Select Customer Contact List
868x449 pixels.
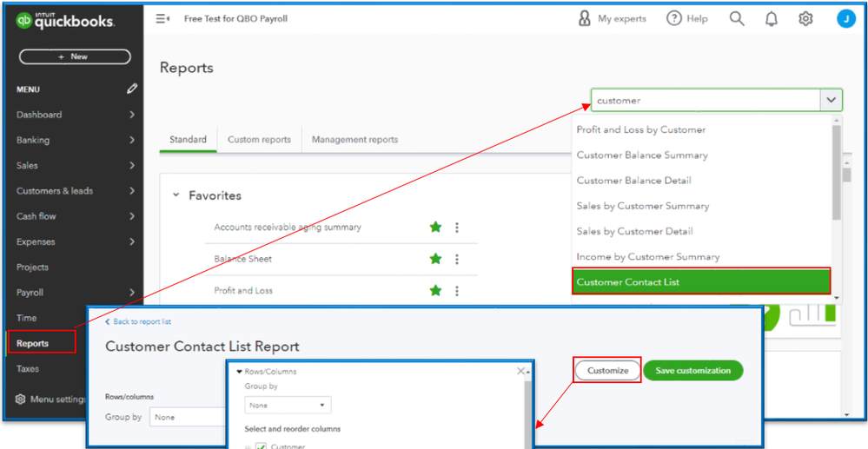(701, 281)
